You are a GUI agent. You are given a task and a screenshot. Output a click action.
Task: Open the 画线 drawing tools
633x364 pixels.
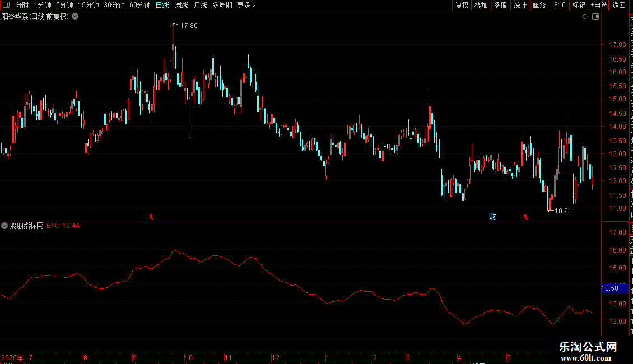tap(539, 5)
